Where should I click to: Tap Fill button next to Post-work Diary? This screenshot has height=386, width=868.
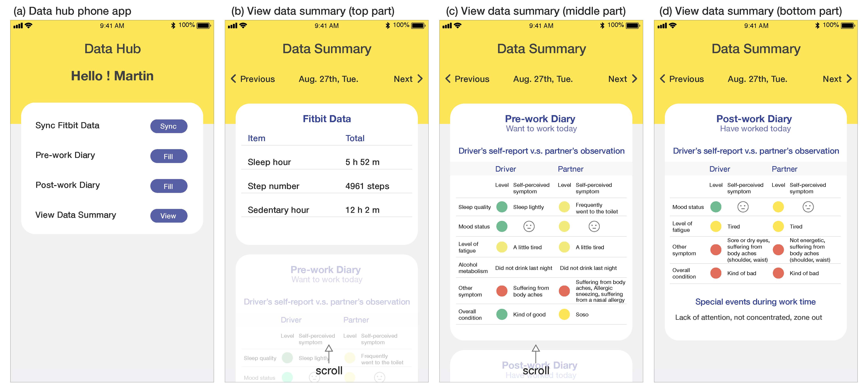pos(169,186)
